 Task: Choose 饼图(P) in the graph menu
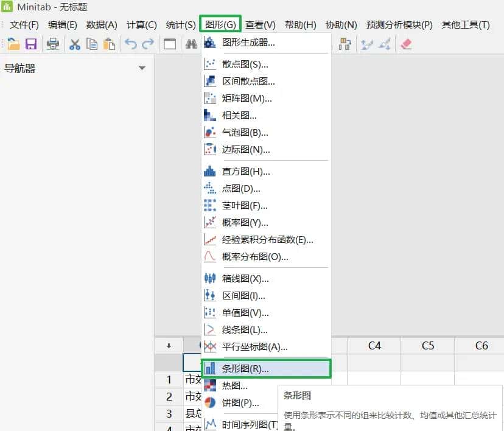[243, 402]
